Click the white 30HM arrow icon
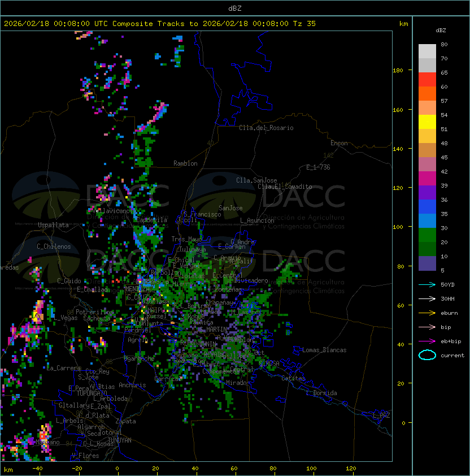The image size is (470, 476). coord(427,298)
